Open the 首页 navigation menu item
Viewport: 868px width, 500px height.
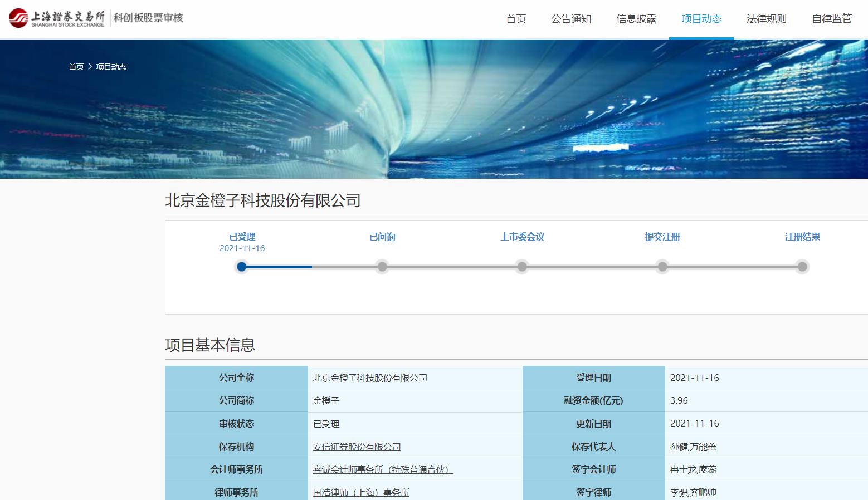(516, 19)
